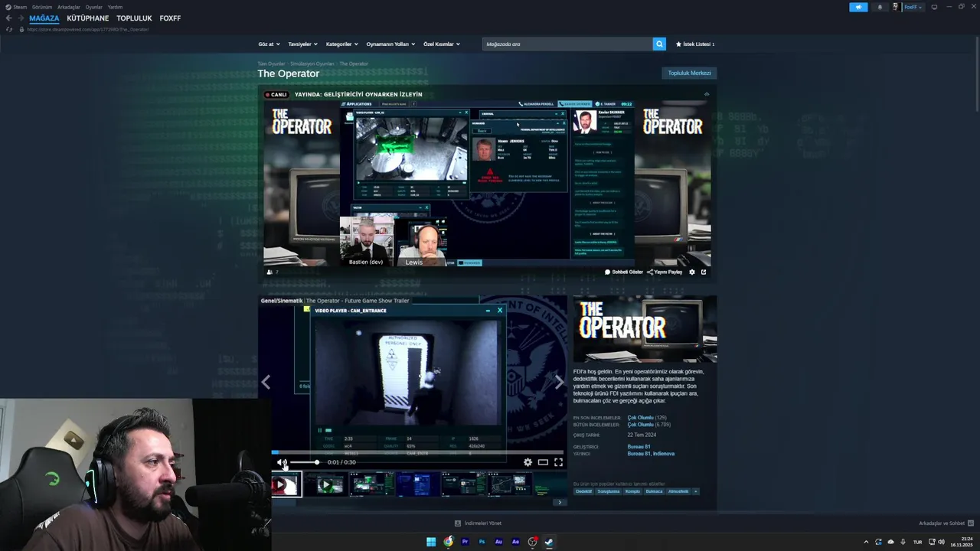Image resolution: width=980 pixels, height=551 pixels.
Task: Go to the MAĞAZA tab
Action: coord(44,18)
